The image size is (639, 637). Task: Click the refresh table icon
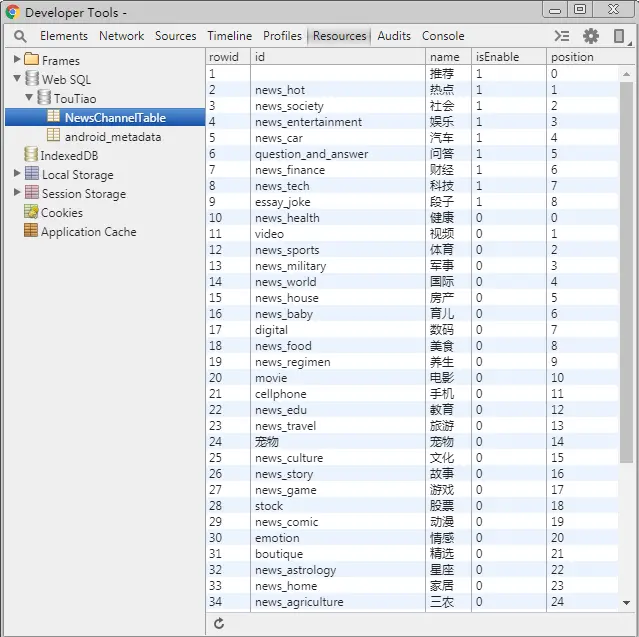coord(219,623)
